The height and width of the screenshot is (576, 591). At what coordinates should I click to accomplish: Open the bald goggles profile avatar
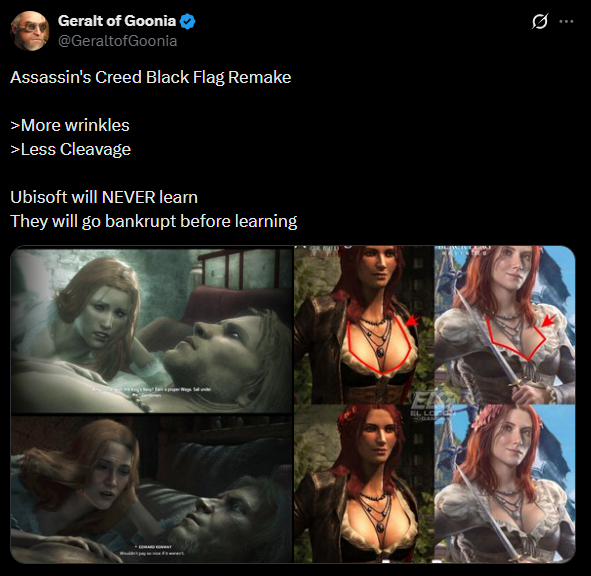(30, 31)
